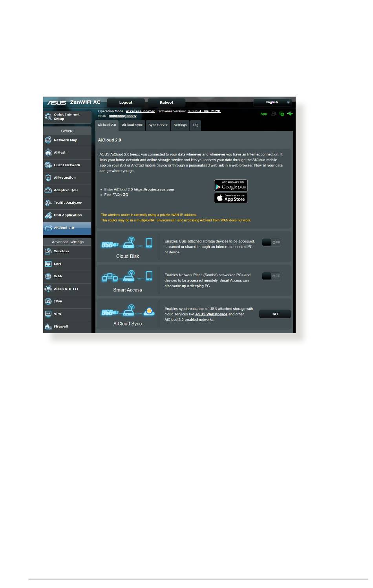Open the Firewall flame icon
Viewport: 373px width, 588px height.
pyautogui.click(x=48, y=326)
